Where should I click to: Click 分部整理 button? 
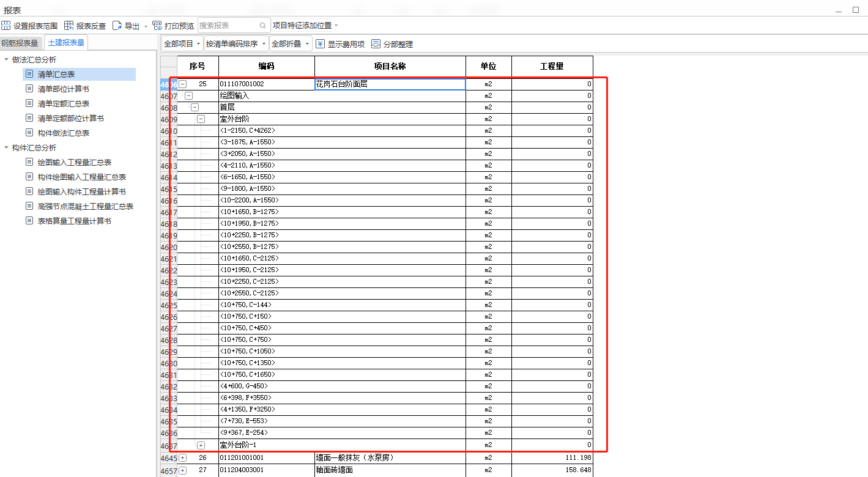point(391,44)
